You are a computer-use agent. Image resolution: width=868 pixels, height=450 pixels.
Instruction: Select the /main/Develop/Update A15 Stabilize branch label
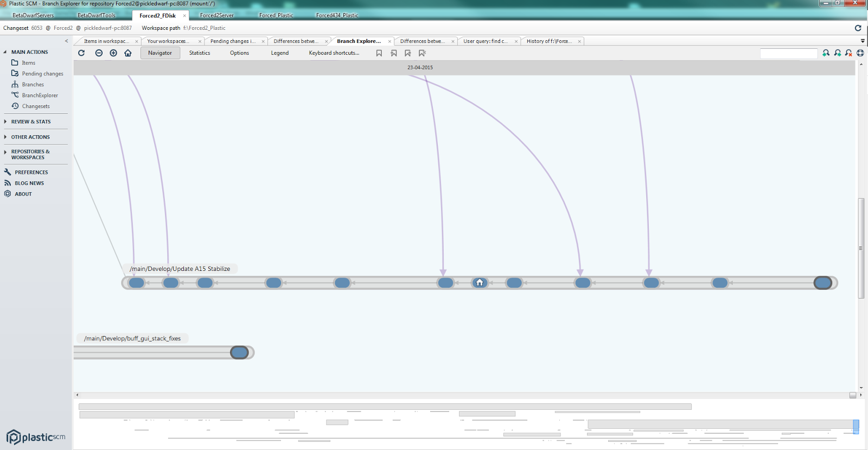180,269
